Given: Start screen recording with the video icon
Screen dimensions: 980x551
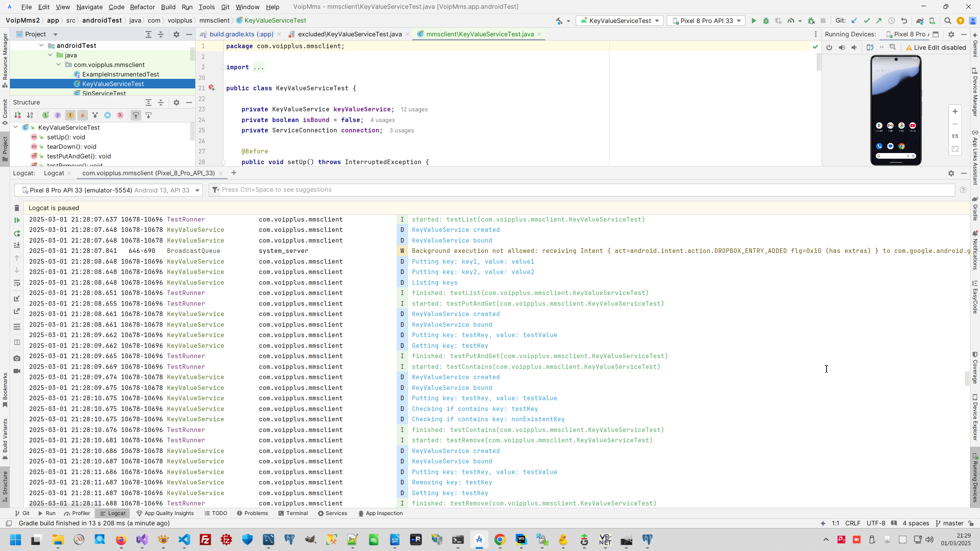Looking at the screenshot, I should click(17, 371).
